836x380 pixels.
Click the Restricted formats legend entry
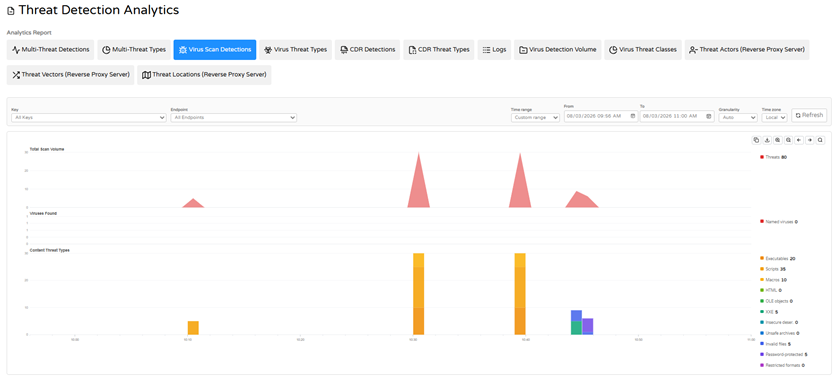click(782, 365)
